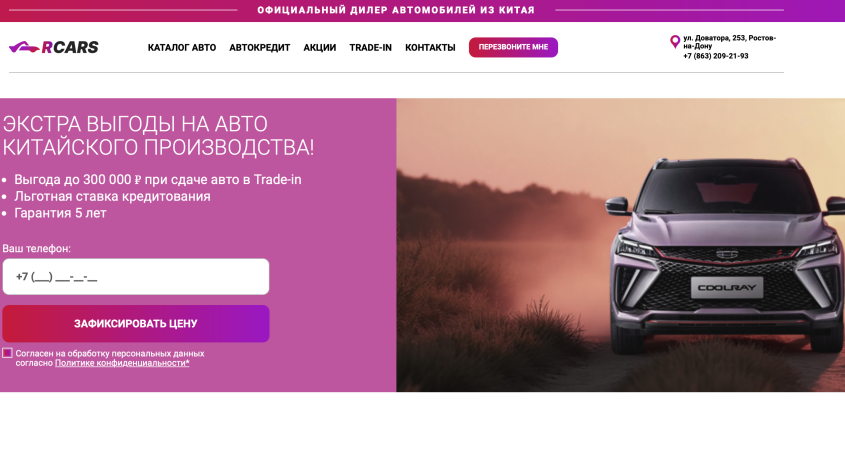
Task: Open the АКЦИИ page
Action: [x=320, y=47]
